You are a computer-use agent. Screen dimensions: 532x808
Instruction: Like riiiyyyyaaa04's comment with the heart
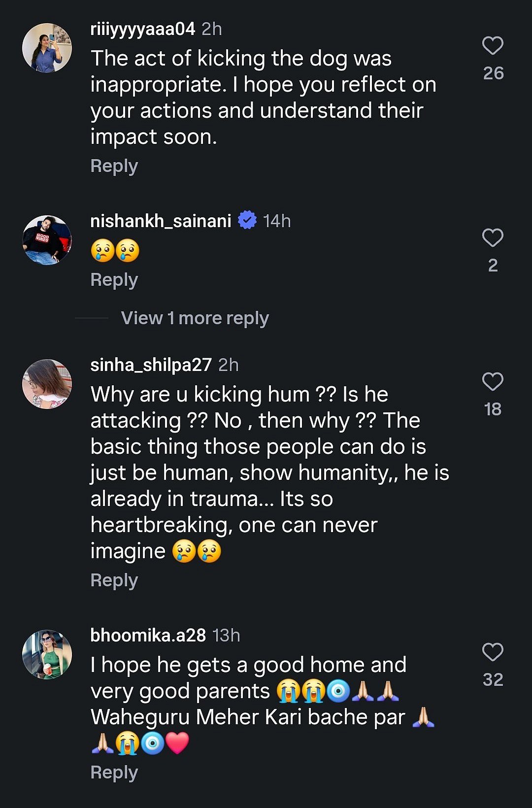pos(493,46)
